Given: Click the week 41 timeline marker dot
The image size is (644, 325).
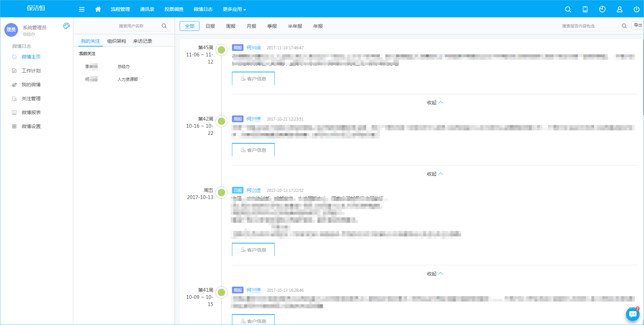Looking at the screenshot, I should (221, 292).
